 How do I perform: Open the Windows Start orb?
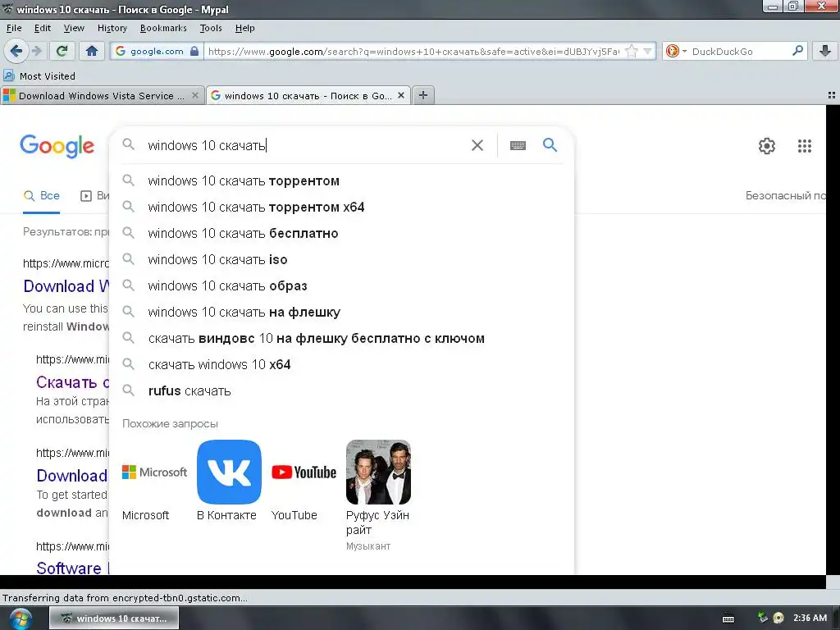pyautogui.click(x=21, y=619)
